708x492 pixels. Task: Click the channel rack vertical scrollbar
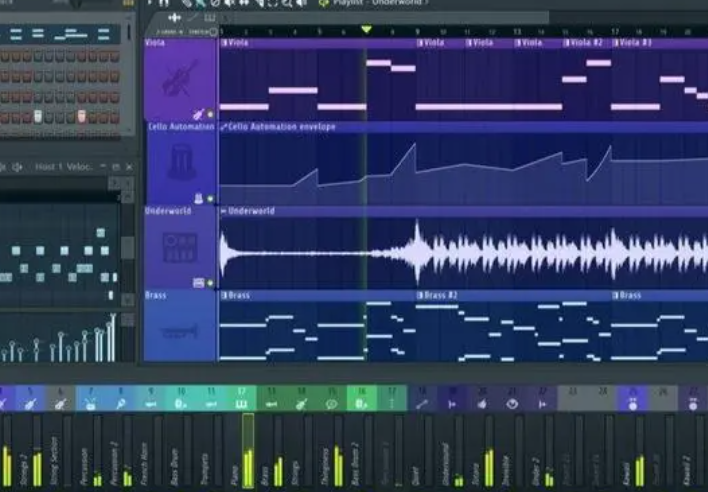(129, 32)
